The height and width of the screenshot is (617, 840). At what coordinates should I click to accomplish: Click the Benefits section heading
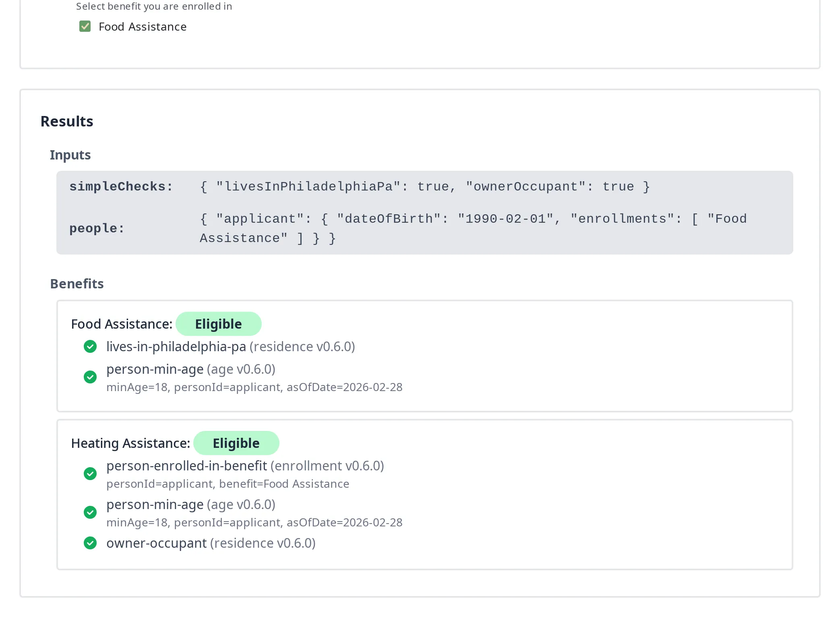(77, 284)
